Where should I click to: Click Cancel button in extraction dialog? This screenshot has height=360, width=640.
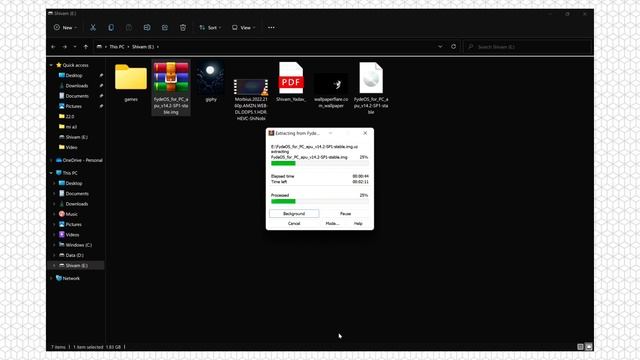(294, 224)
